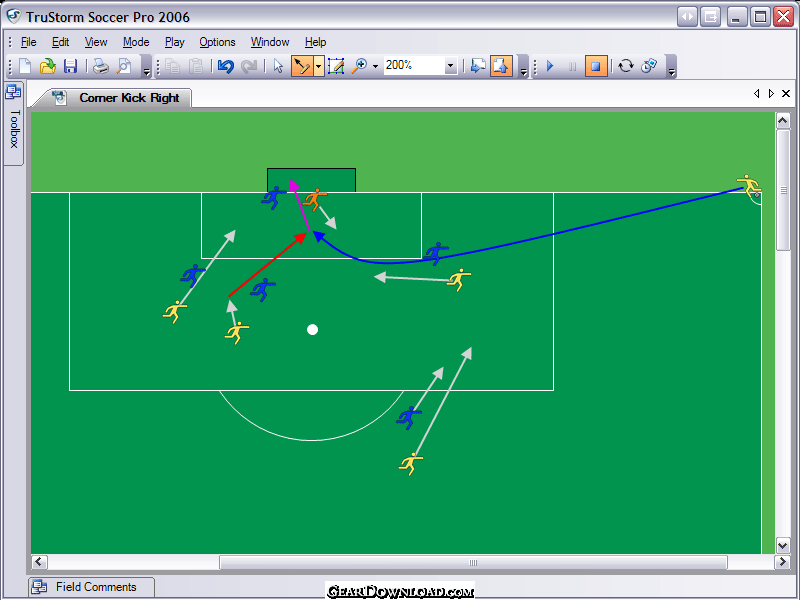
Task: Stop the animation playback
Action: click(x=596, y=66)
